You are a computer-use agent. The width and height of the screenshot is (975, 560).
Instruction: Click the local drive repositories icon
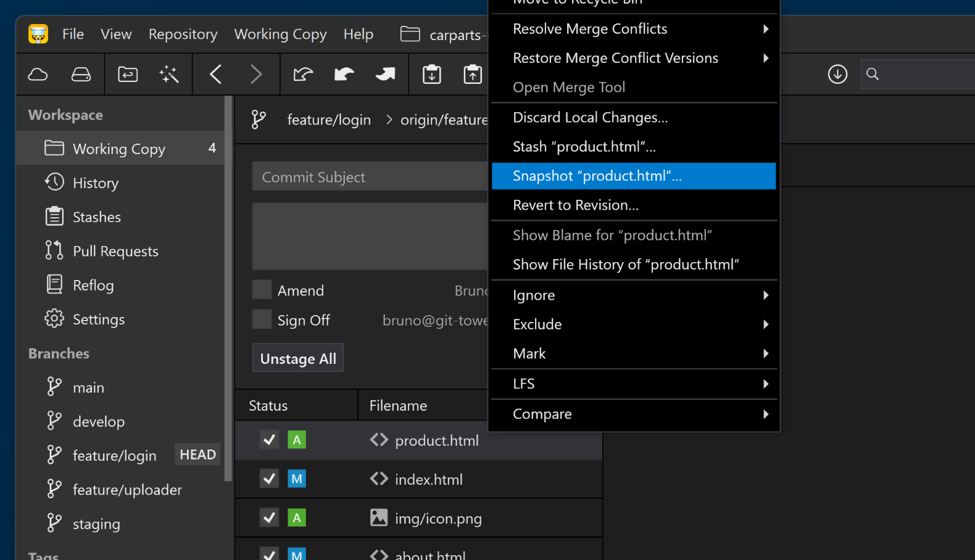81,75
